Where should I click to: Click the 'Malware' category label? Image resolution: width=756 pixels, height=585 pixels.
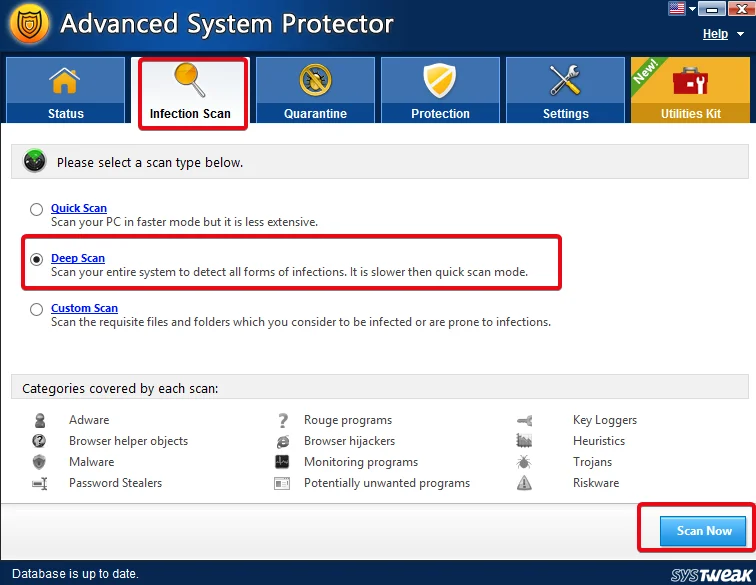click(92, 462)
